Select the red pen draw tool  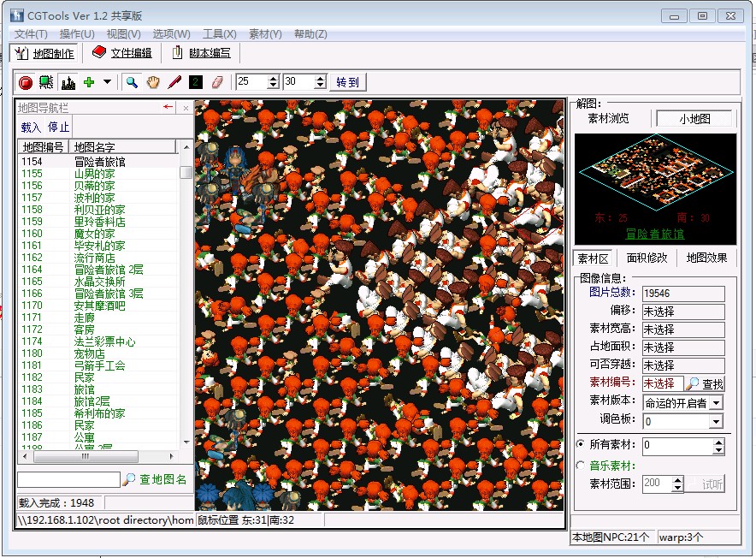174,82
